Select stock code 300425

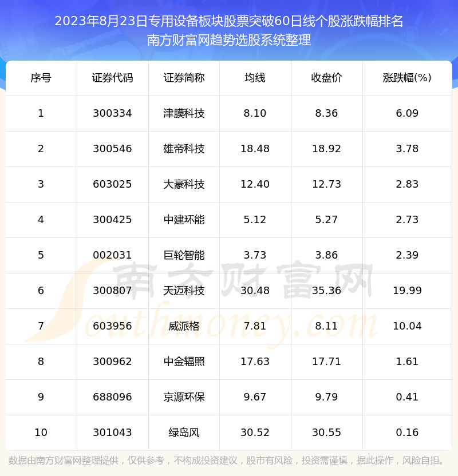tap(112, 220)
